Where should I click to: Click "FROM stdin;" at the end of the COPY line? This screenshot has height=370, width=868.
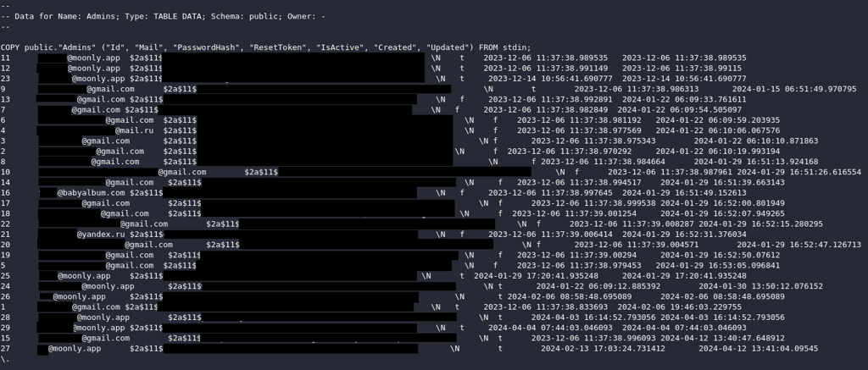[x=505, y=47]
